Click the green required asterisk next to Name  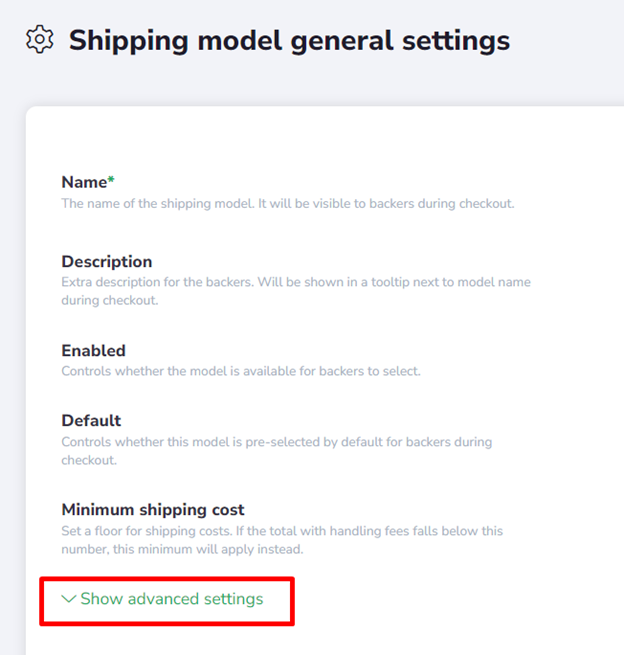coord(111,181)
